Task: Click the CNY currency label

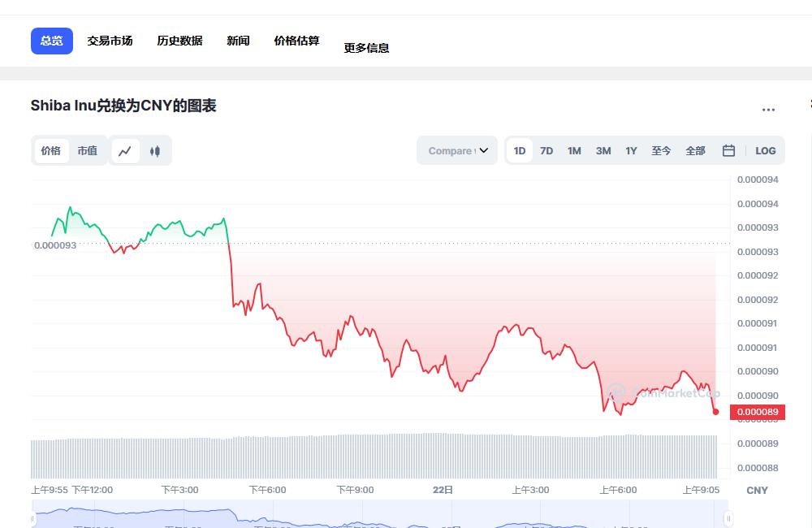Action: 757,490
